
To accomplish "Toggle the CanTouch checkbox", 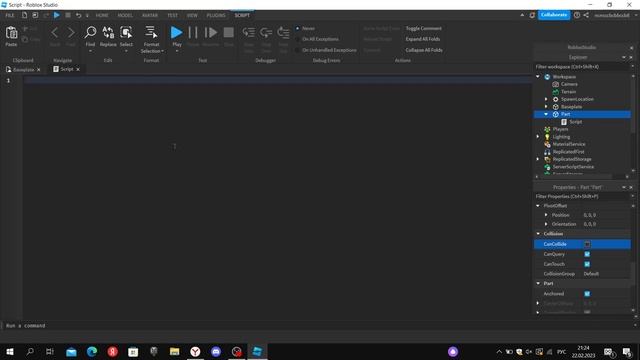I will click(587, 264).
